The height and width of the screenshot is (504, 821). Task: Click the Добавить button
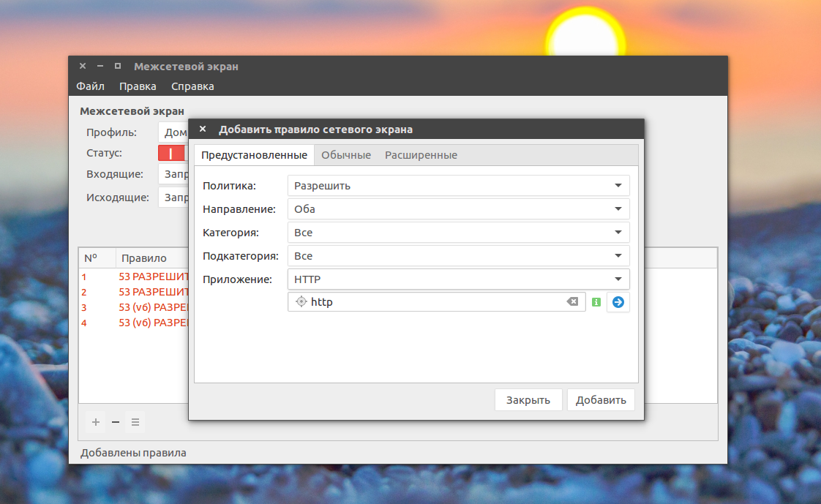[601, 400]
